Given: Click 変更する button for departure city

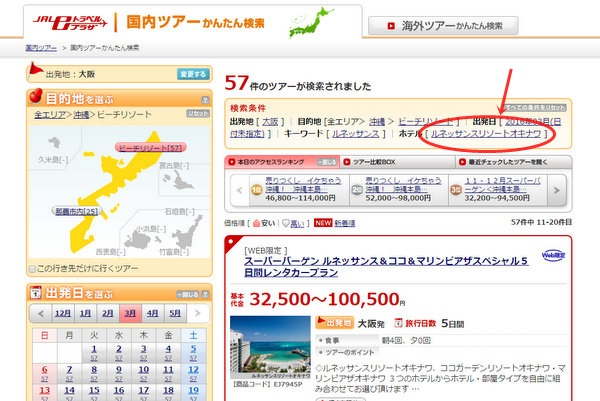Looking at the screenshot, I should [x=193, y=74].
